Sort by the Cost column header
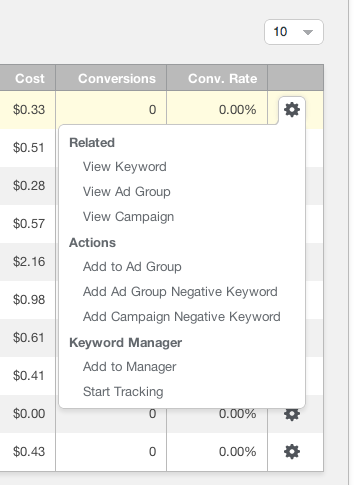This screenshot has height=485, width=363. tap(30, 79)
